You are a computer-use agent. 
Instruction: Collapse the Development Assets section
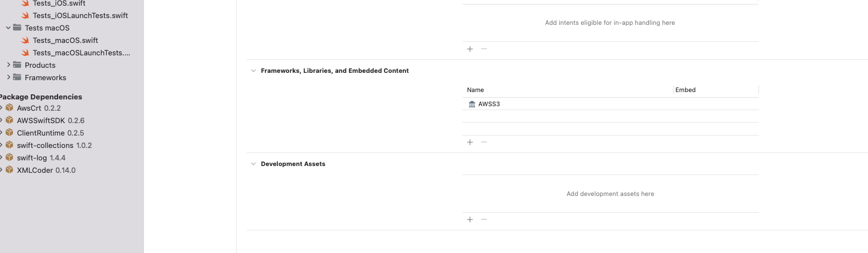click(253, 164)
